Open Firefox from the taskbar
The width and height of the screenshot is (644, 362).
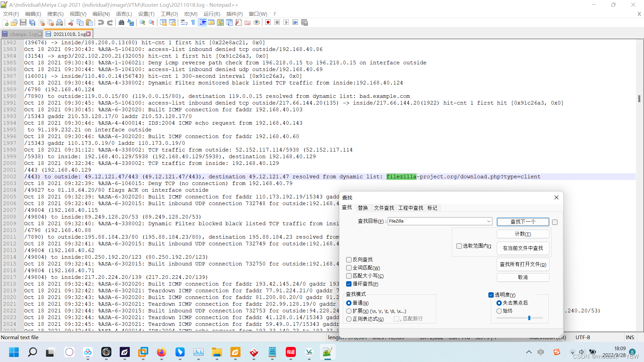tap(161, 352)
